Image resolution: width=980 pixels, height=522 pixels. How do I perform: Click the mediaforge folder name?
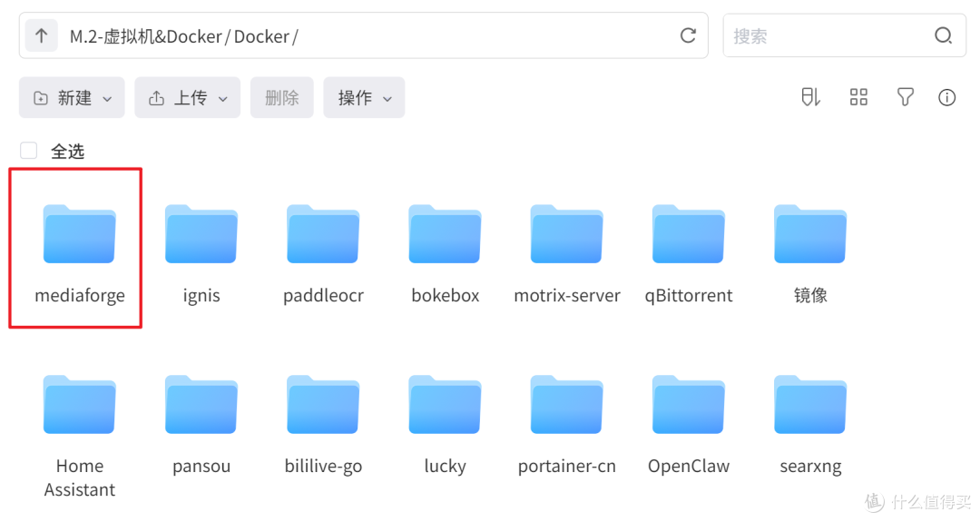pyautogui.click(x=79, y=295)
